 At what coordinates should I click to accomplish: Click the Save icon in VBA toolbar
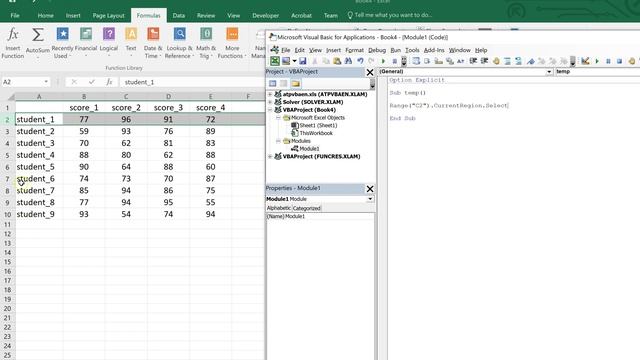point(302,61)
